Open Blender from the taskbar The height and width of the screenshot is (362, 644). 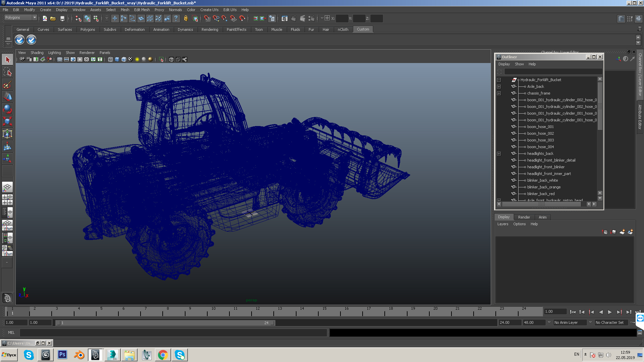[79, 355]
